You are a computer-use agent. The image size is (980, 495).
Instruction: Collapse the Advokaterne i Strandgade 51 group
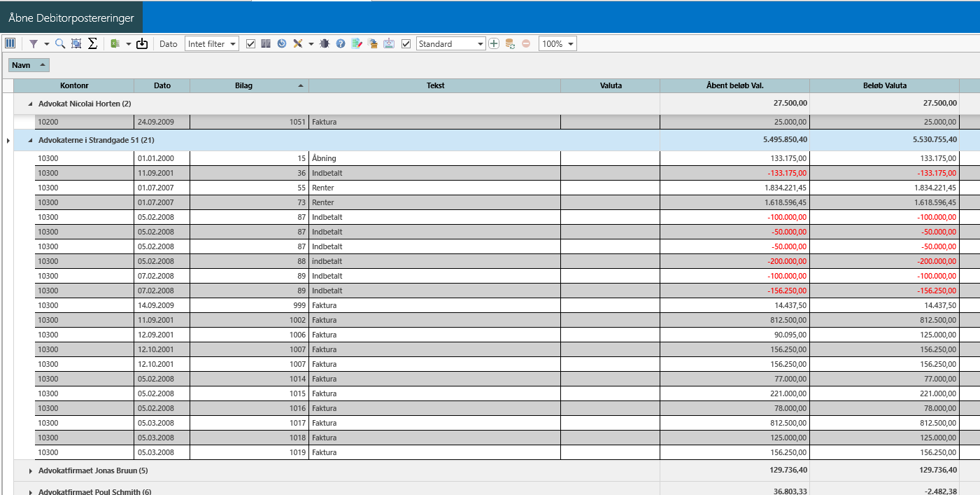30,140
